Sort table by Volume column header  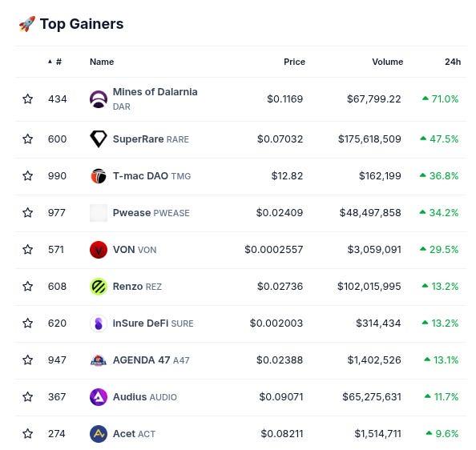click(387, 62)
